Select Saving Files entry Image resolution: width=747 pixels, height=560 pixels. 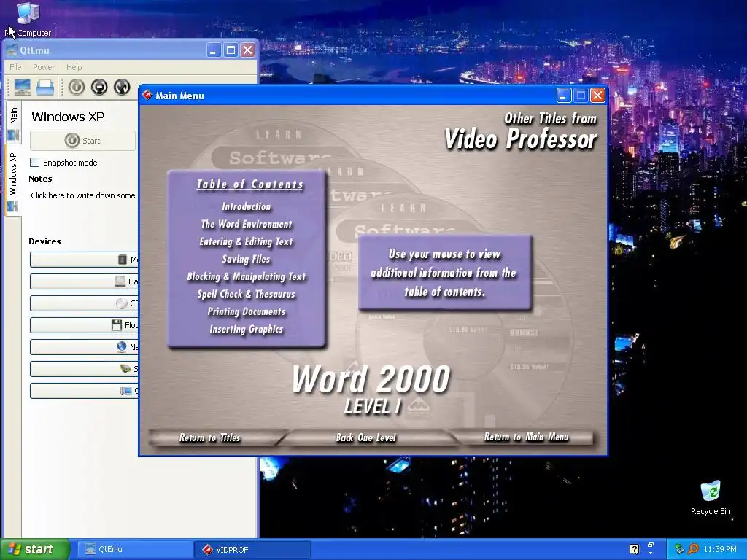(247, 259)
